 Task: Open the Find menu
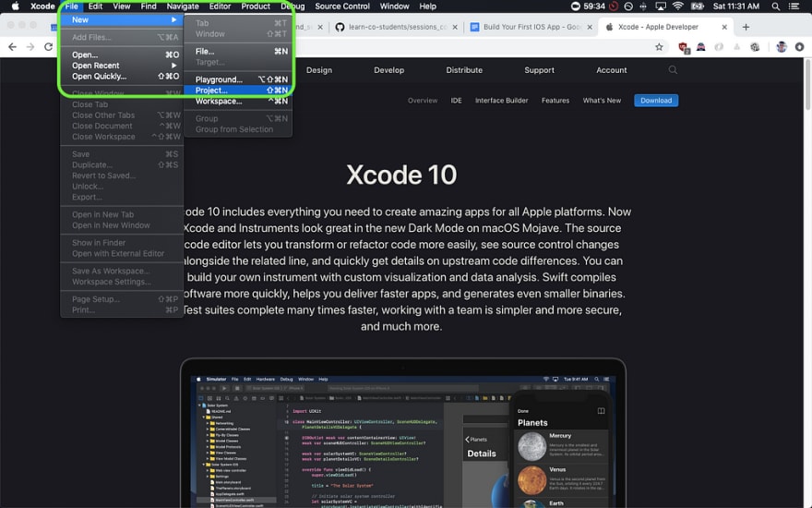pos(149,6)
